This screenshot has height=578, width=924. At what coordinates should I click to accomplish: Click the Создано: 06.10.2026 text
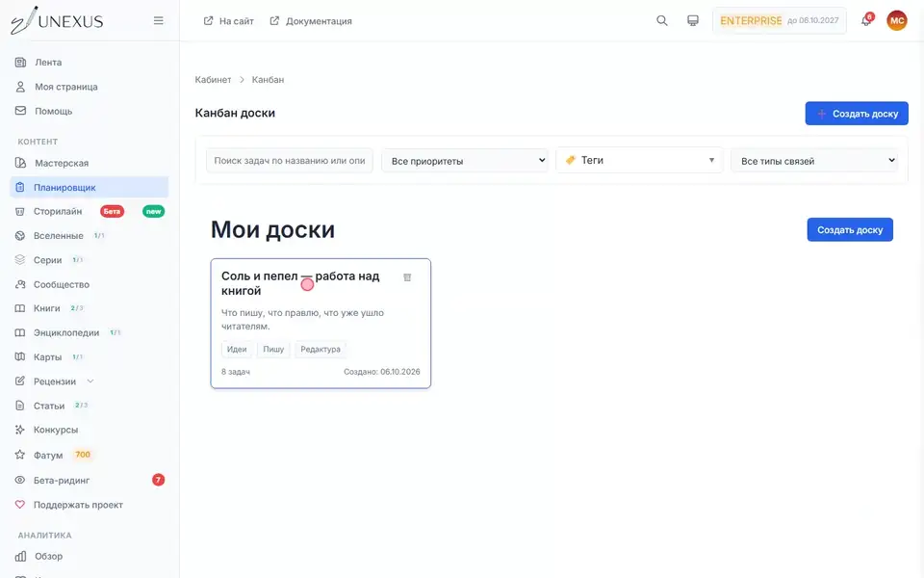(382, 372)
